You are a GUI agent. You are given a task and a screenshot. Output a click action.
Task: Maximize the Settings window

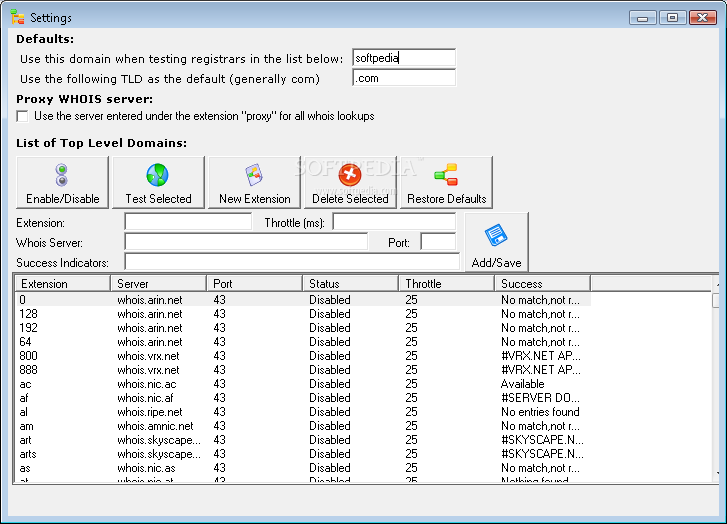[x=672, y=18]
